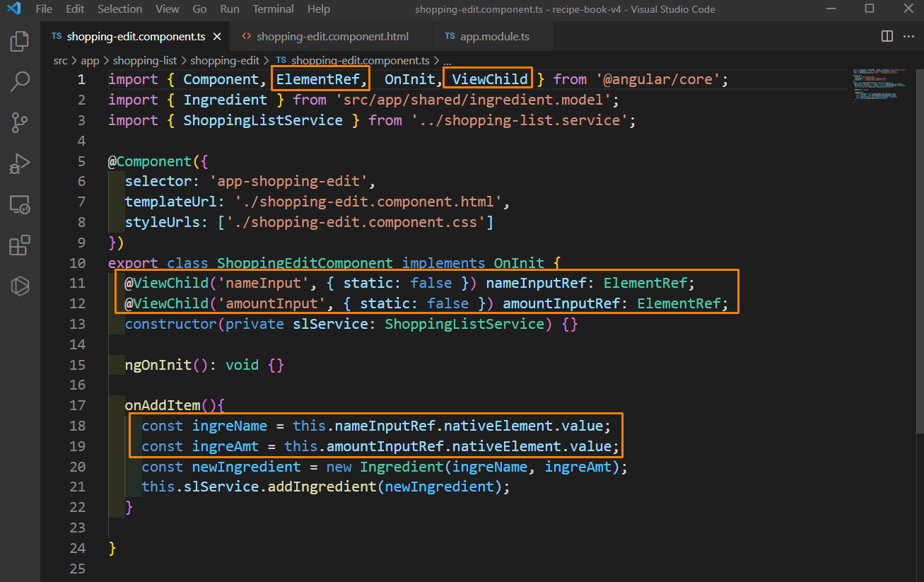Split the editor to the right
The height and width of the screenshot is (582, 924).
tap(887, 36)
